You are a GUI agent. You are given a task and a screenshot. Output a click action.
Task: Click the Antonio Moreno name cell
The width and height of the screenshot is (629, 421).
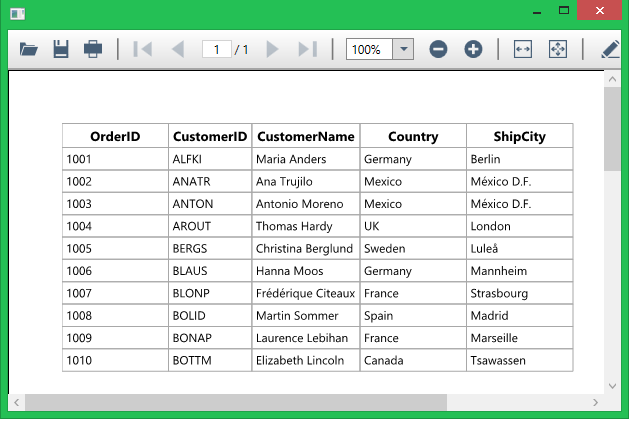[306, 204]
